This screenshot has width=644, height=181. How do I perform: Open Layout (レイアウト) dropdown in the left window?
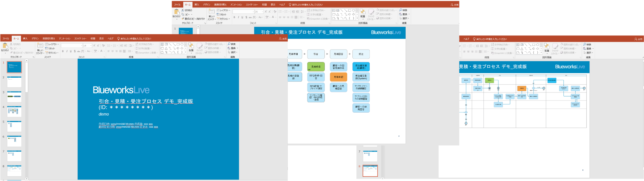point(52,44)
